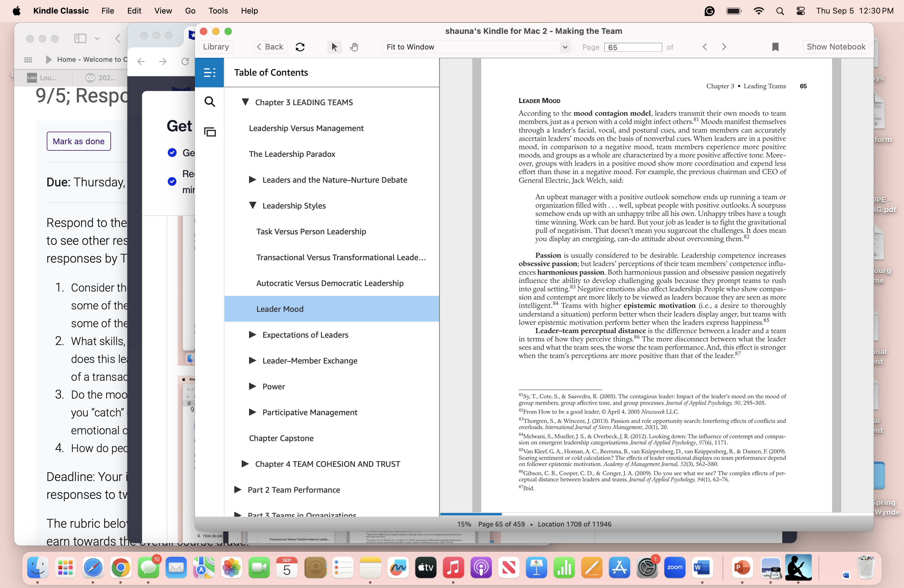
Task: Open the Tools menu in menu bar
Action: pyautogui.click(x=218, y=11)
